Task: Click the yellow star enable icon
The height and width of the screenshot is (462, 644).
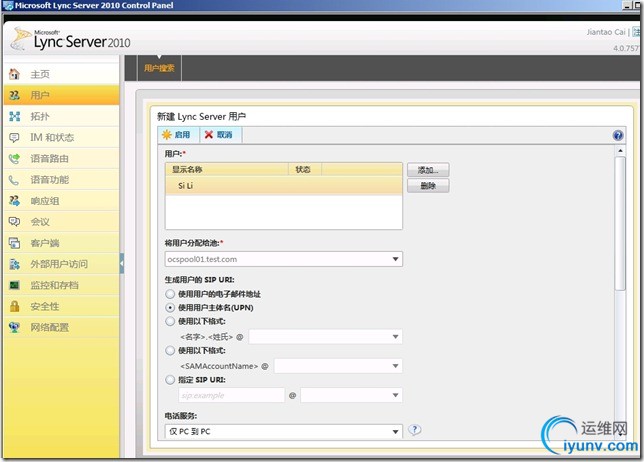Action: (x=166, y=135)
